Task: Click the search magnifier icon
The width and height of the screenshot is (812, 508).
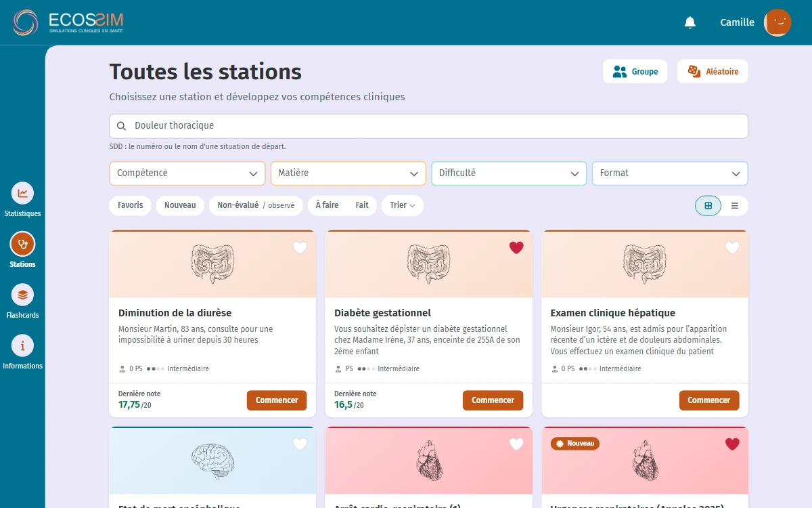Action: [122, 126]
